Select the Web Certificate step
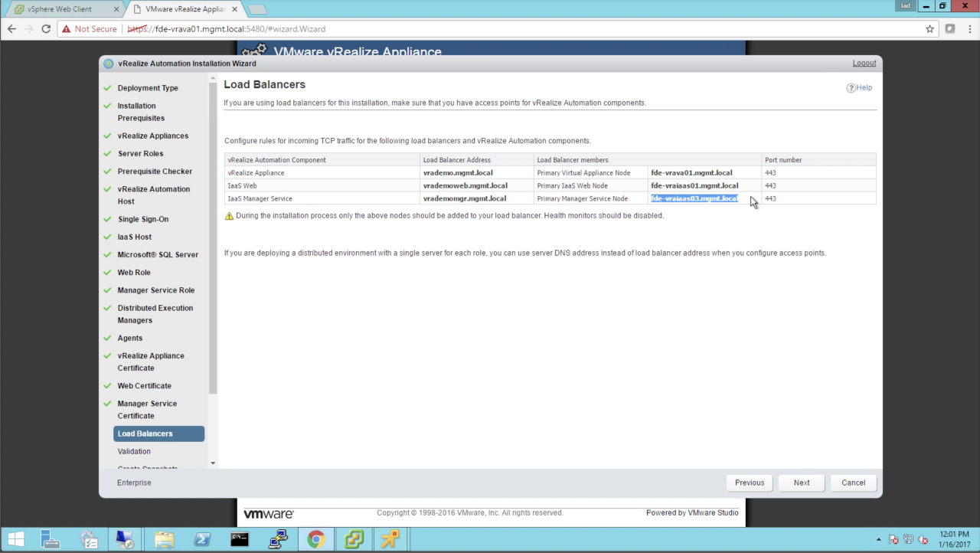The image size is (980, 553). coord(145,386)
